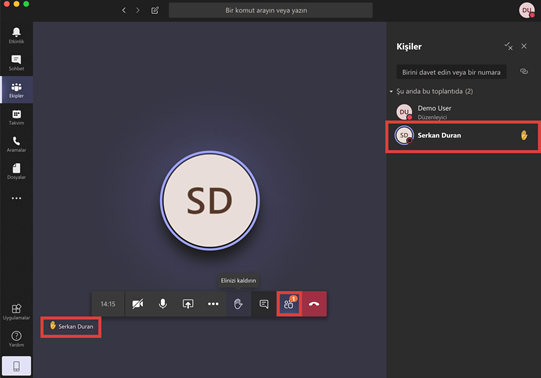Click the lower all hands icon

pos(509,46)
